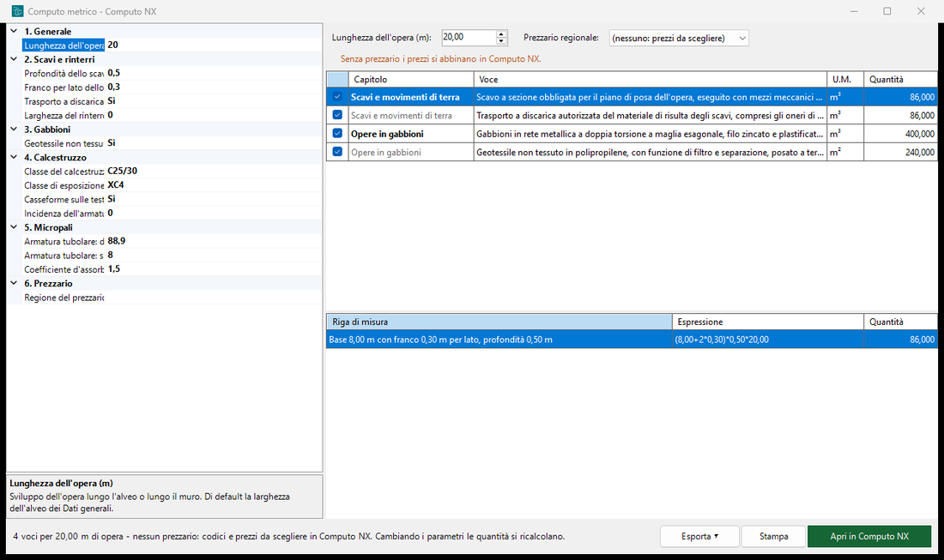Select the Incidenza dell'armatura property
The image size is (944, 560).
click(x=172, y=214)
